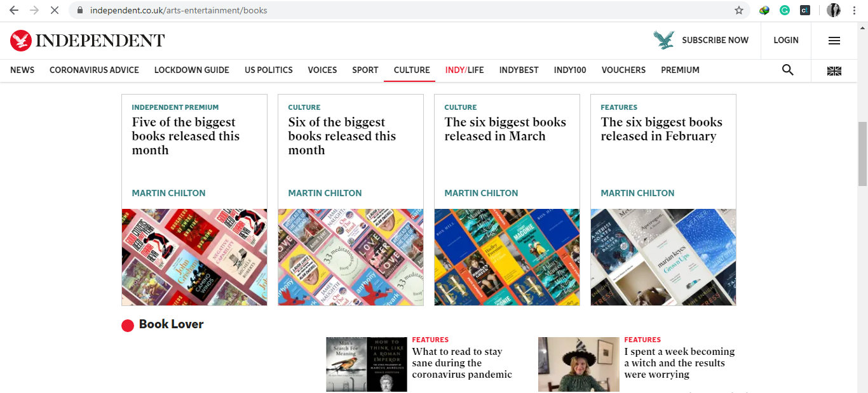The width and height of the screenshot is (868, 393).
Task: Bookmark this page with the star icon
Action: pyautogui.click(x=739, y=10)
